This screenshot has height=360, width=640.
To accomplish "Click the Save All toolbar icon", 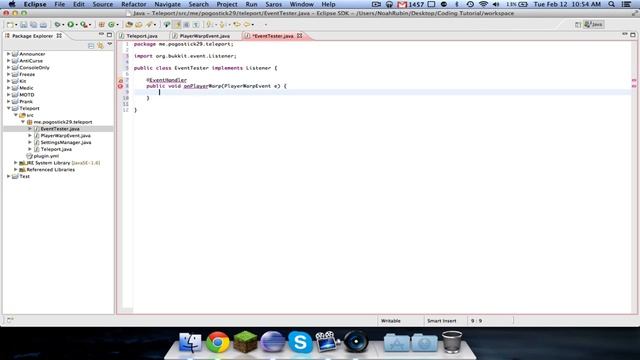I will (33, 24).
